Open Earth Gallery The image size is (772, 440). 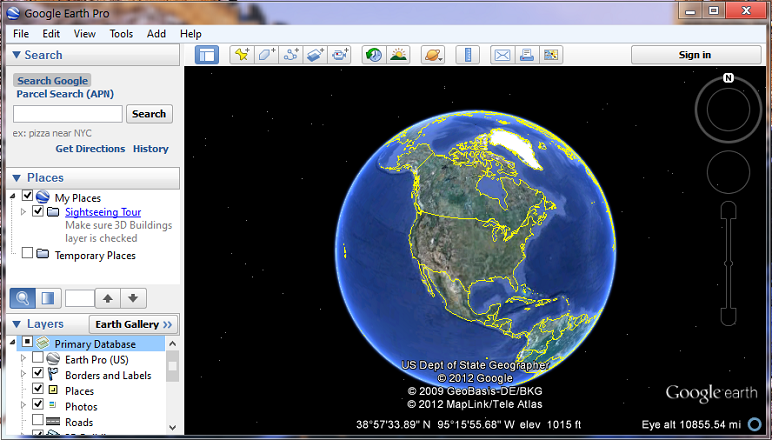tap(133, 324)
